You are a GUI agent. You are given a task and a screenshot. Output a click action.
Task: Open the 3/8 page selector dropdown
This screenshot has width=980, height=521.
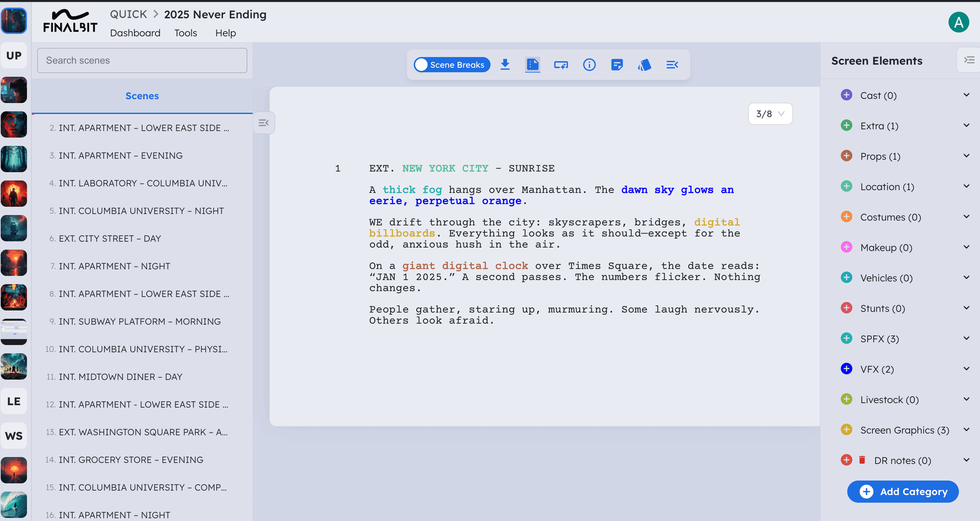[770, 114]
